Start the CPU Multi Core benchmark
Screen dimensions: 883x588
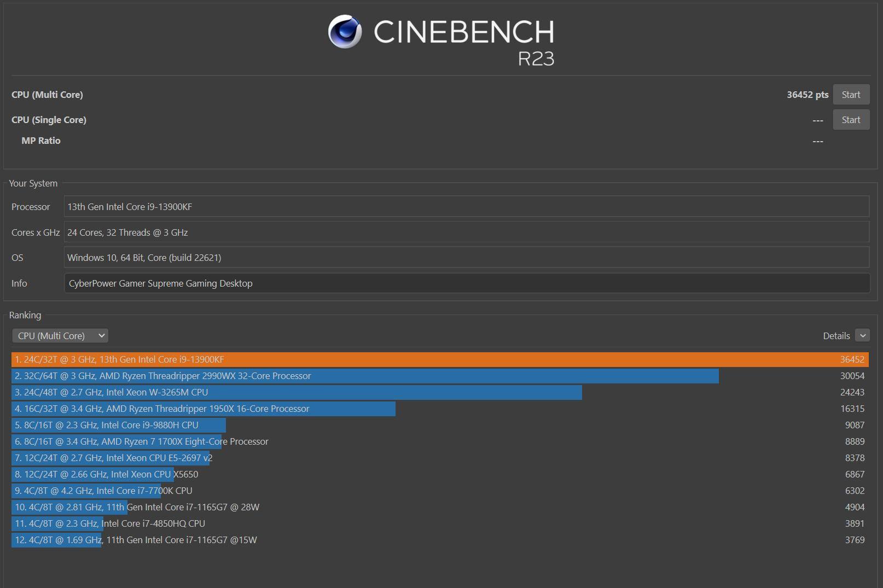coord(851,95)
